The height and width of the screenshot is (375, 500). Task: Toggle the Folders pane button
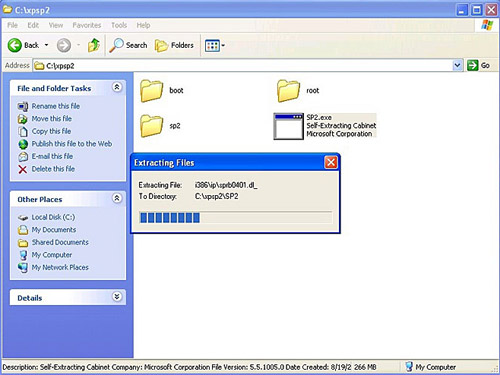pyautogui.click(x=174, y=45)
